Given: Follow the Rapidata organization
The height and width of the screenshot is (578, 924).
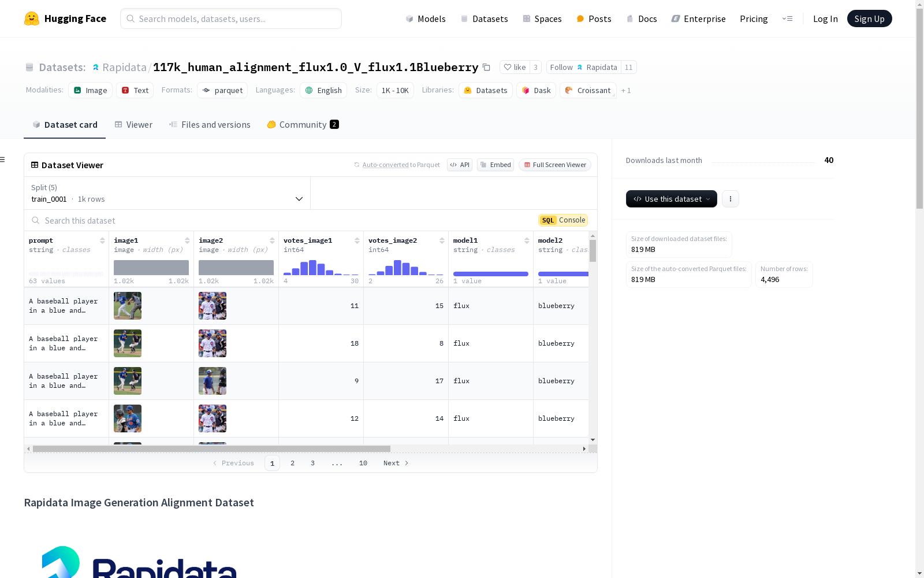Looking at the screenshot, I should 584,67.
